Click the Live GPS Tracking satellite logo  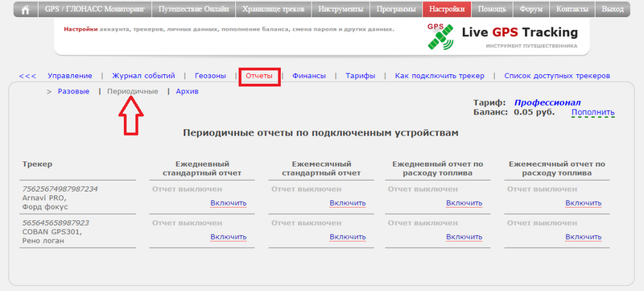coord(440,36)
